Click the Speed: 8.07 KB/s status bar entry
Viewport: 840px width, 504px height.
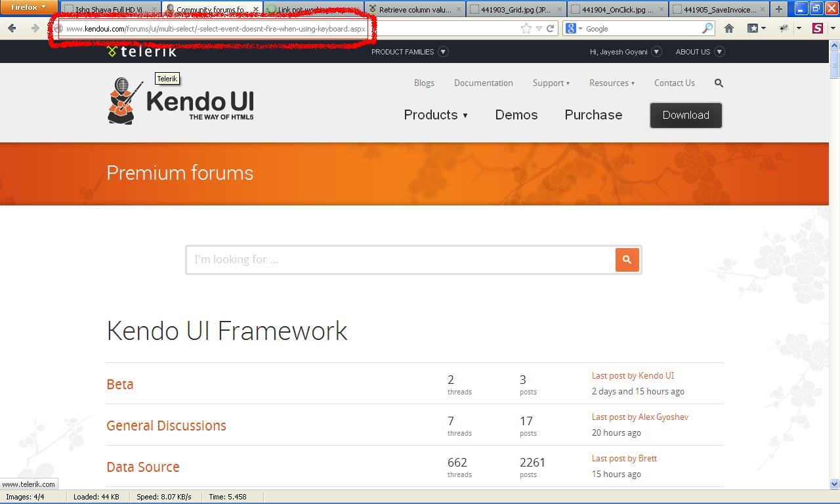164,497
